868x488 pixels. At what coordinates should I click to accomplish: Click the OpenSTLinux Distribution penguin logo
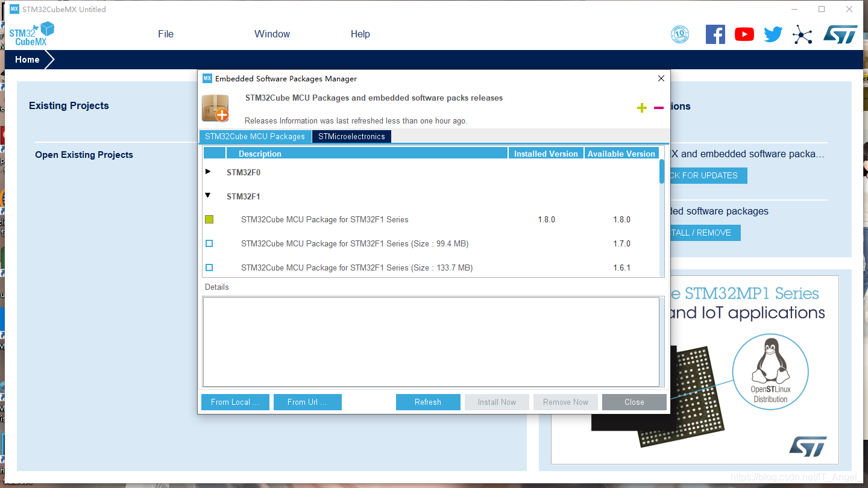click(770, 371)
